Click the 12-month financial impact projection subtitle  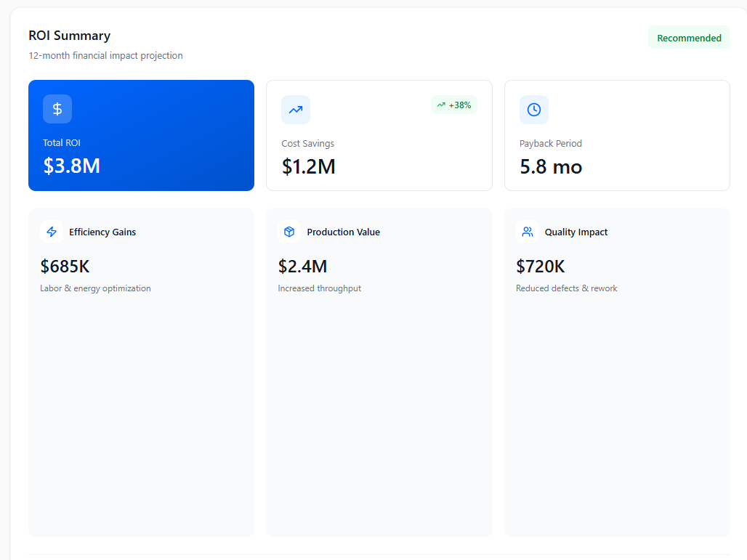click(105, 56)
